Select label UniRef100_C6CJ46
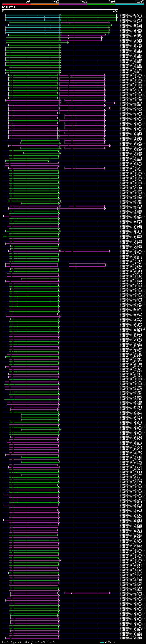Image resolution: width=146 pixels, height=644 pixels. 131,442
